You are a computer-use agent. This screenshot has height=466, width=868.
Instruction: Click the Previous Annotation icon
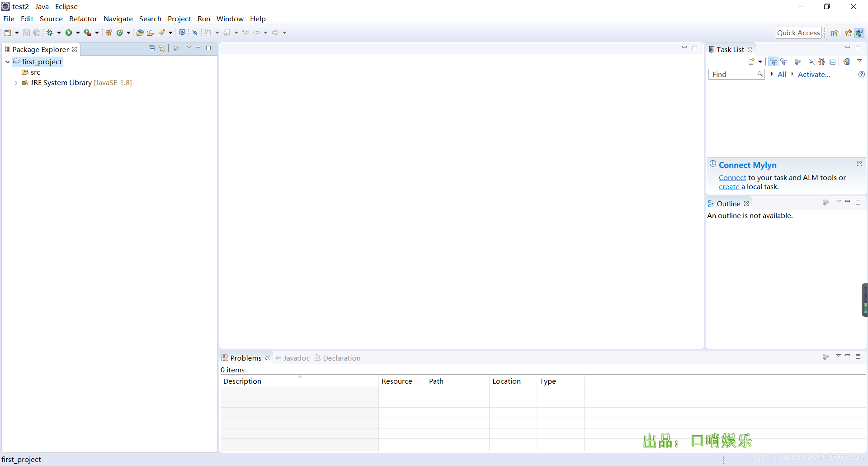227,33
